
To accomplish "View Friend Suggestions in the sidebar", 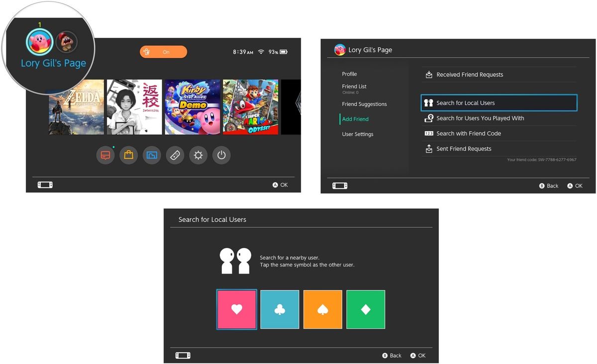I will pyautogui.click(x=364, y=104).
